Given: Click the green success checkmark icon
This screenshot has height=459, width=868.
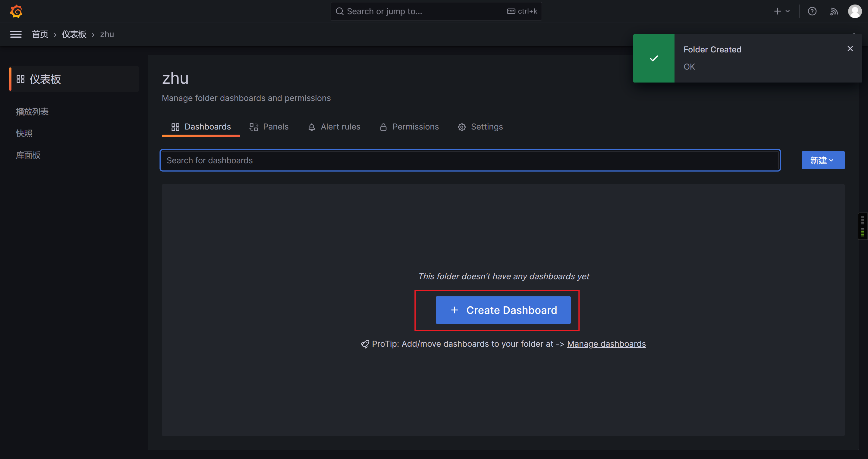Looking at the screenshot, I should (654, 59).
